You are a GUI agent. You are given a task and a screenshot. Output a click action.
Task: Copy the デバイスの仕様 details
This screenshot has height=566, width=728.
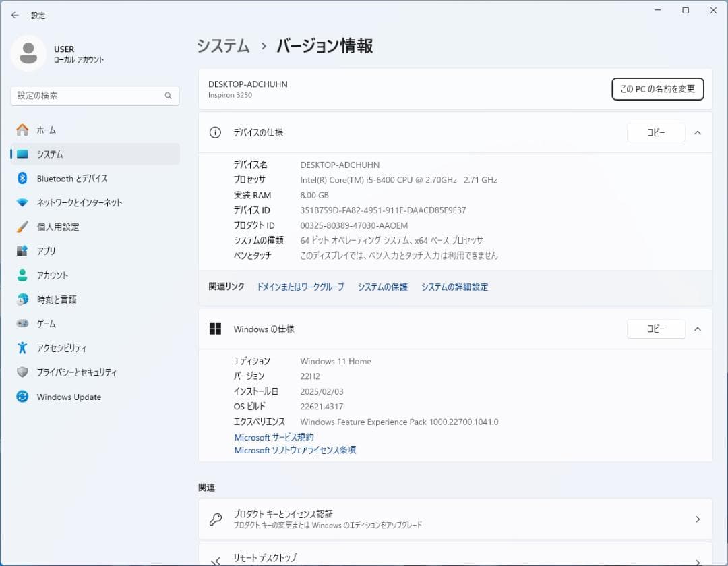(x=655, y=132)
